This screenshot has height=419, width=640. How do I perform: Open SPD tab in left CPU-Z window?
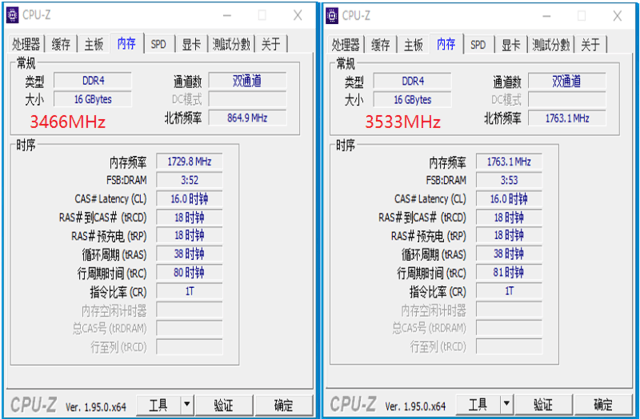coord(159,44)
